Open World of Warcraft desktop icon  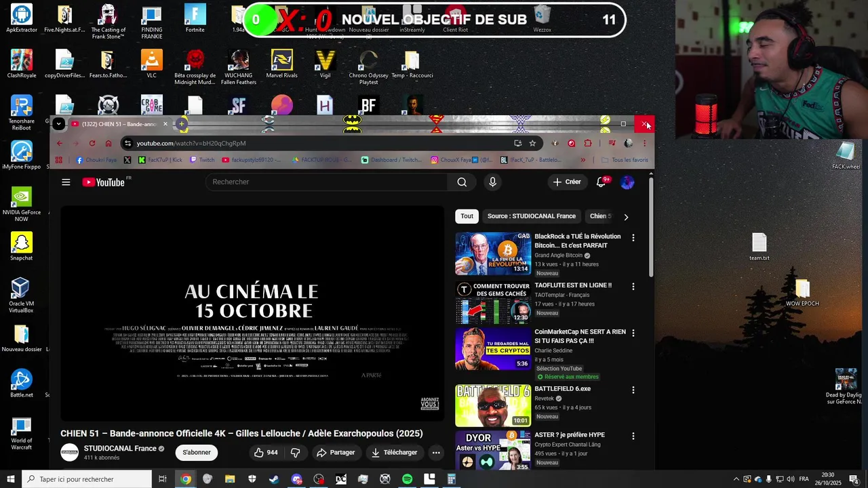point(22,432)
